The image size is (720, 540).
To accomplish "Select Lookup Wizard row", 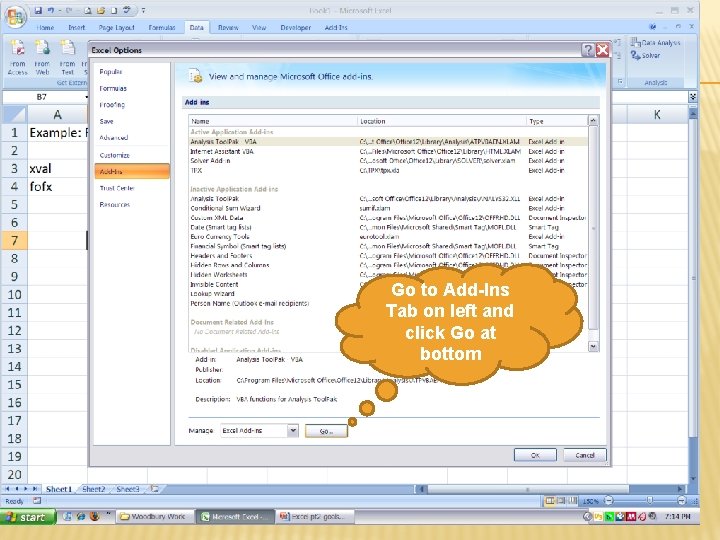I will [388, 293].
